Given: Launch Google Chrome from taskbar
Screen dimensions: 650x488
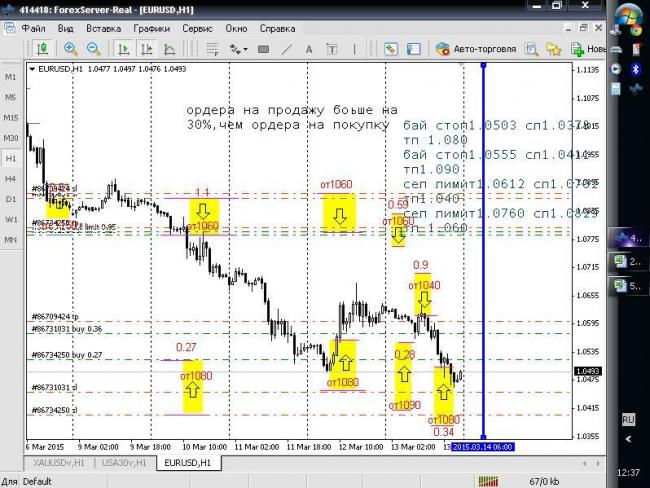Looking at the screenshot, I should 636,29.
